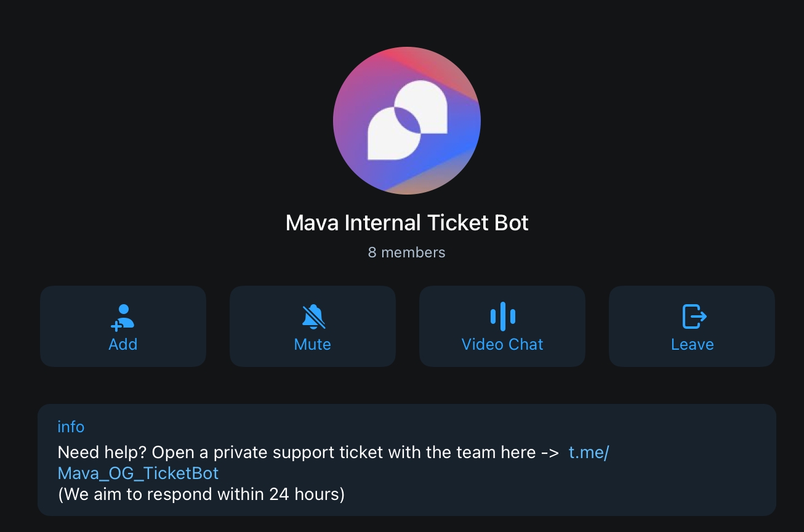Open the t.me/ support ticket link

point(589,453)
